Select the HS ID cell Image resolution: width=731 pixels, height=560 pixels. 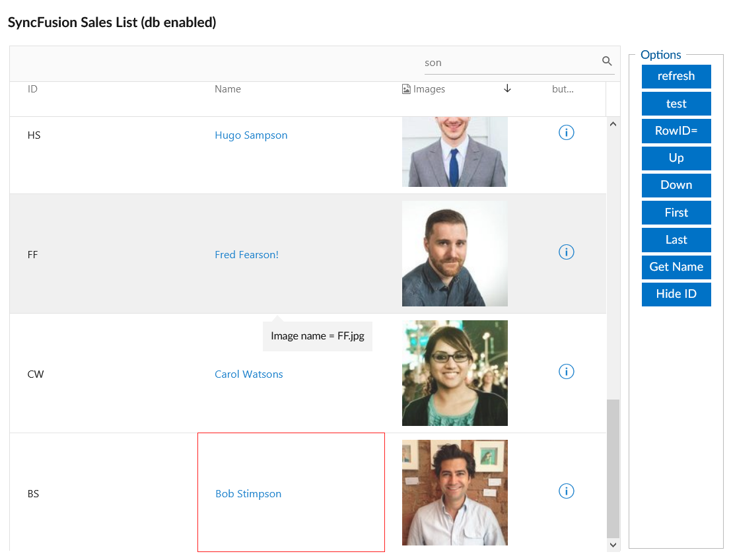tap(34, 135)
